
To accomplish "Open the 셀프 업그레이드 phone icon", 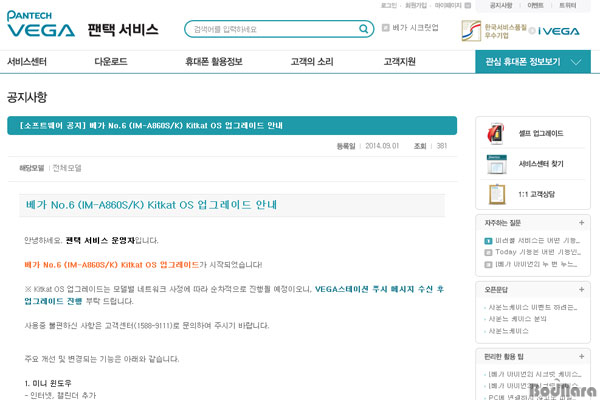I will coord(496,133).
